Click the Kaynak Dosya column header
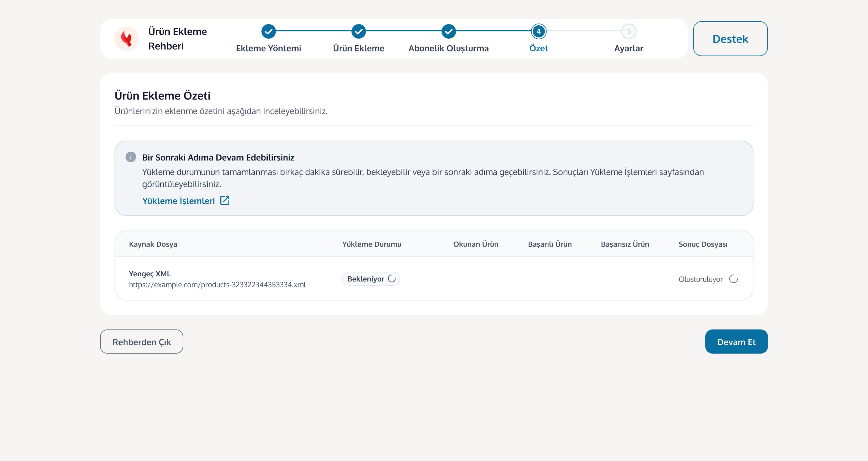The height and width of the screenshot is (461, 868). (153, 244)
